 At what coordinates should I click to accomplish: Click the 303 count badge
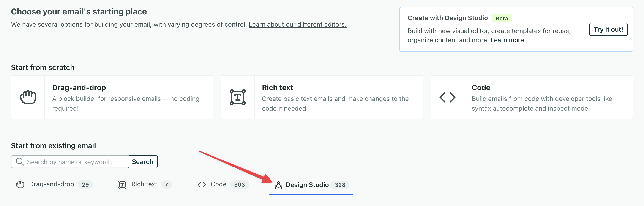pyautogui.click(x=239, y=184)
